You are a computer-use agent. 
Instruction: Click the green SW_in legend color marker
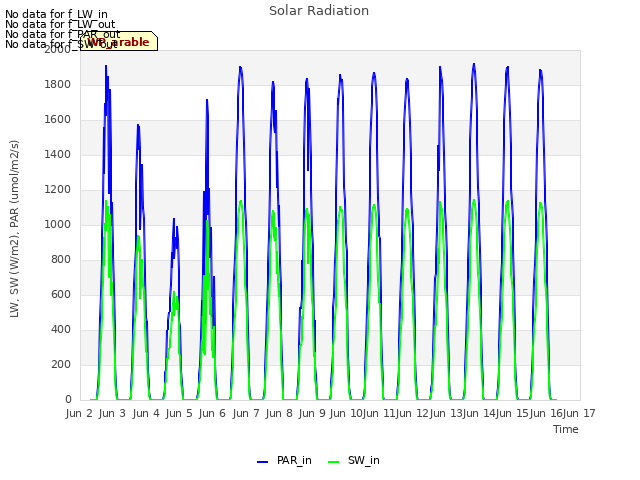click(x=333, y=462)
